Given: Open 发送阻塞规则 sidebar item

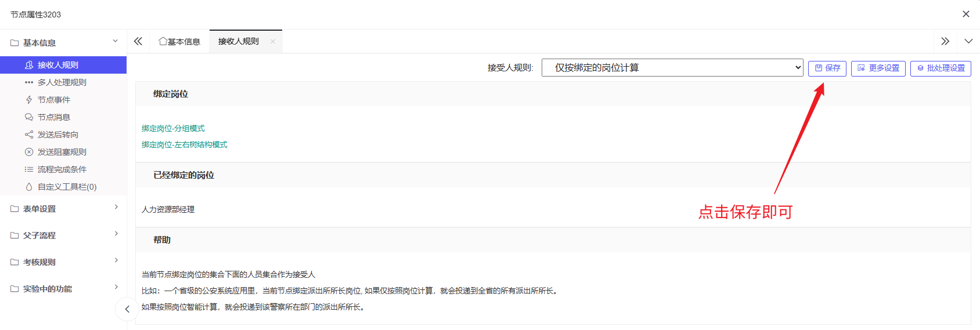Looking at the screenshot, I should [62, 152].
